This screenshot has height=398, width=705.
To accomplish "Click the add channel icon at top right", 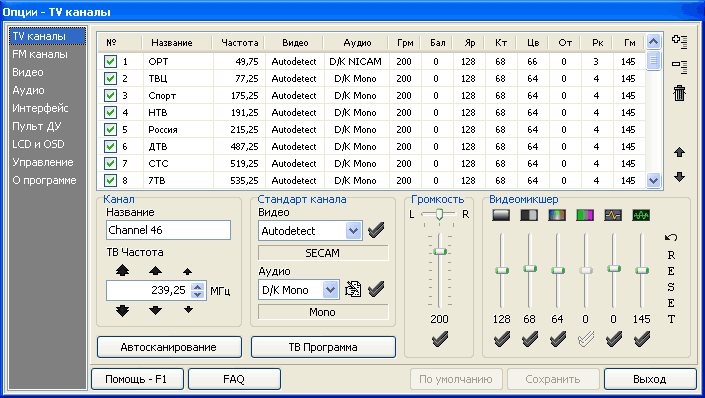I will pyautogui.click(x=679, y=41).
